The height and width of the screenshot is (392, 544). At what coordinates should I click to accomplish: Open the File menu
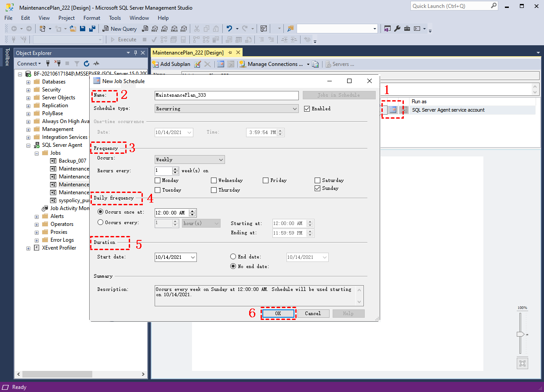pyautogui.click(x=8, y=18)
